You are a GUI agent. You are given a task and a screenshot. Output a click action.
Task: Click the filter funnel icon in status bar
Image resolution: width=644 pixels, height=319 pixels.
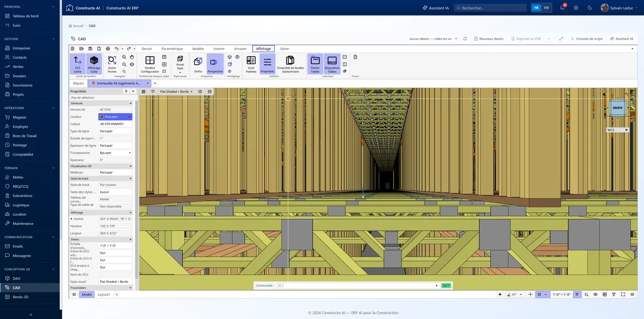(614, 294)
